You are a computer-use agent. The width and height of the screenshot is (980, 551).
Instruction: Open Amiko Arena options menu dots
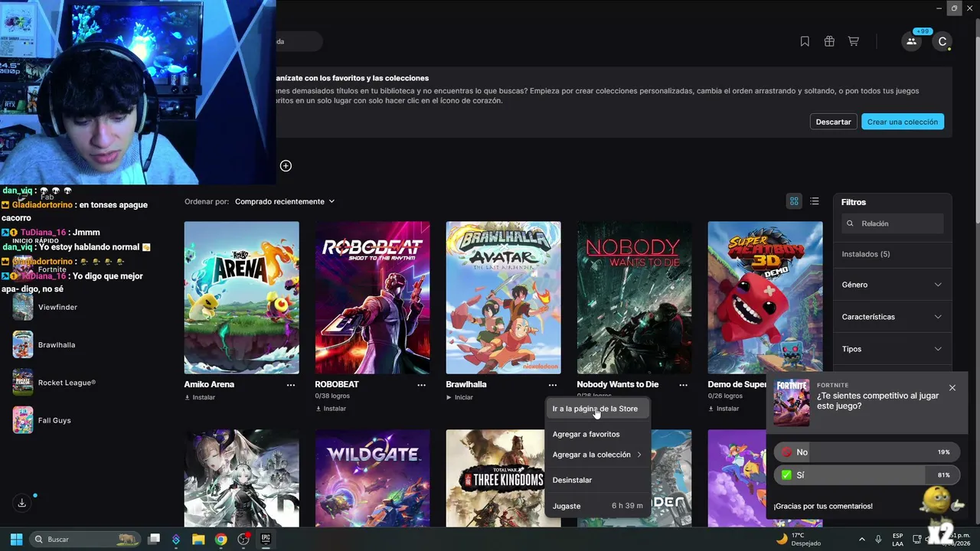click(291, 385)
